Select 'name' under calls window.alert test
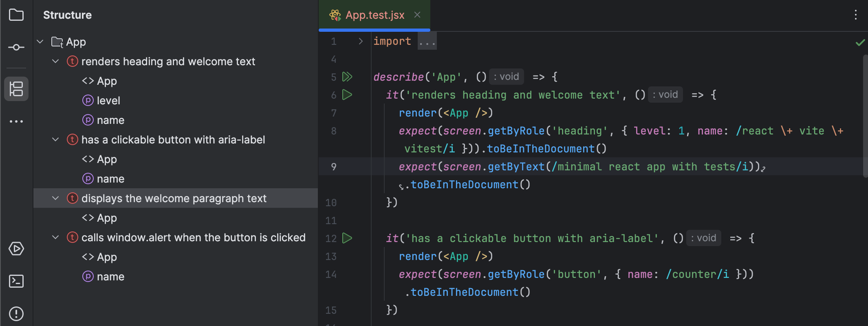This screenshot has width=868, height=326. 110,277
